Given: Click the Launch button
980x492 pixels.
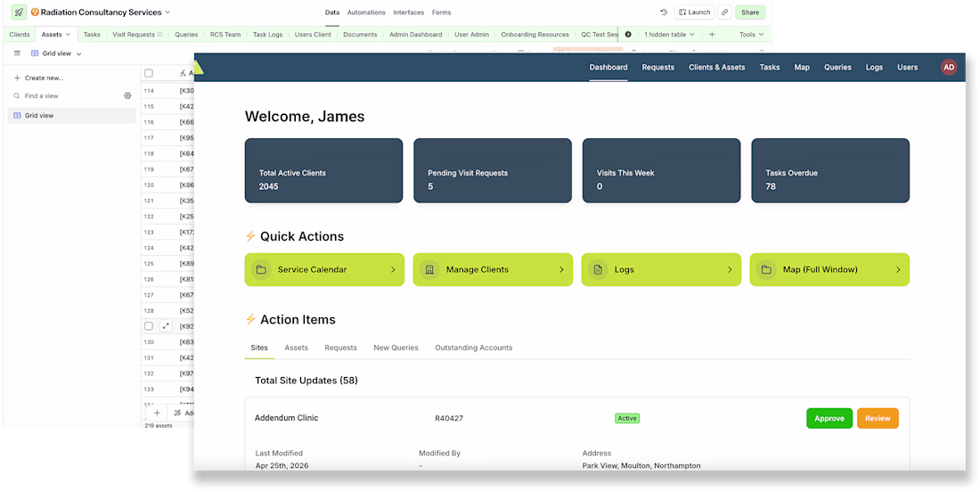Looking at the screenshot, I should [694, 12].
